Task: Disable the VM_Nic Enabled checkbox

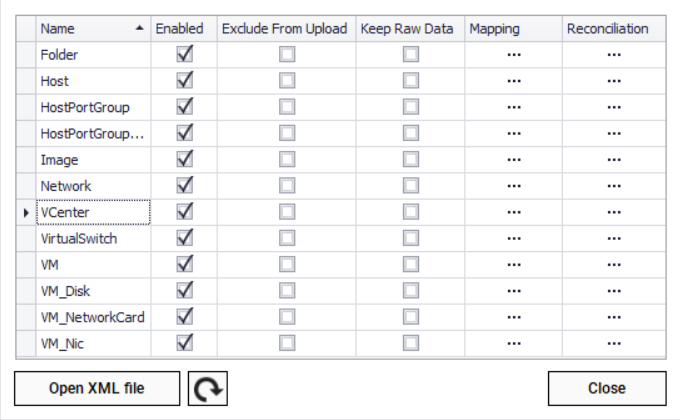Action: [184, 343]
